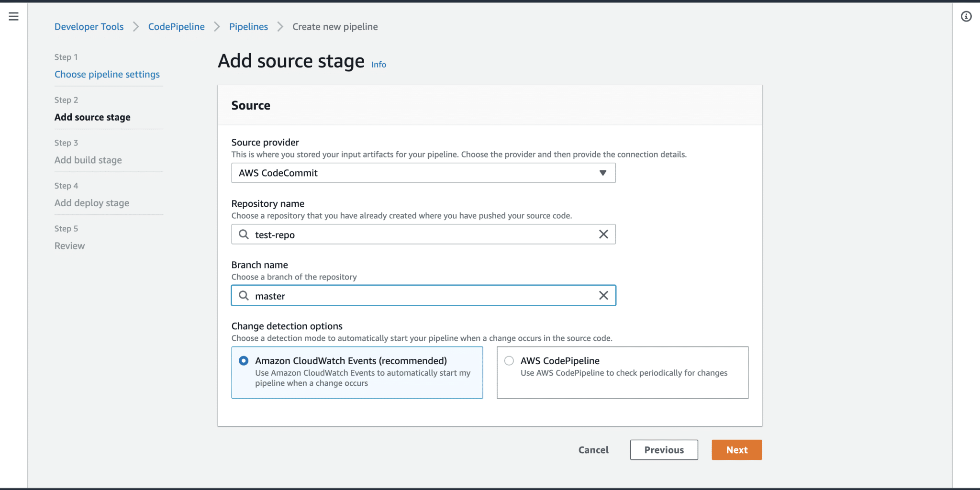The width and height of the screenshot is (980, 490).
Task: Go to Choose pipeline settings step
Action: 107,74
